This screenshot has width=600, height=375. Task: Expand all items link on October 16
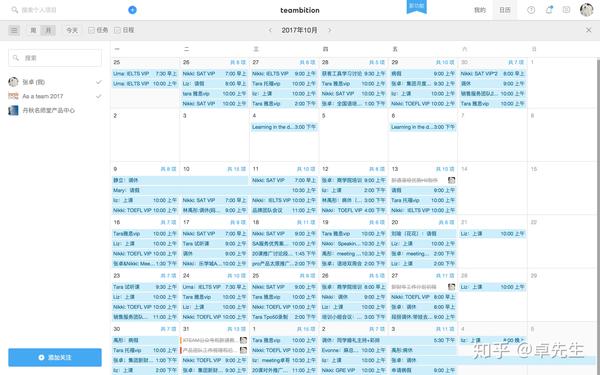[x=168, y=222]
